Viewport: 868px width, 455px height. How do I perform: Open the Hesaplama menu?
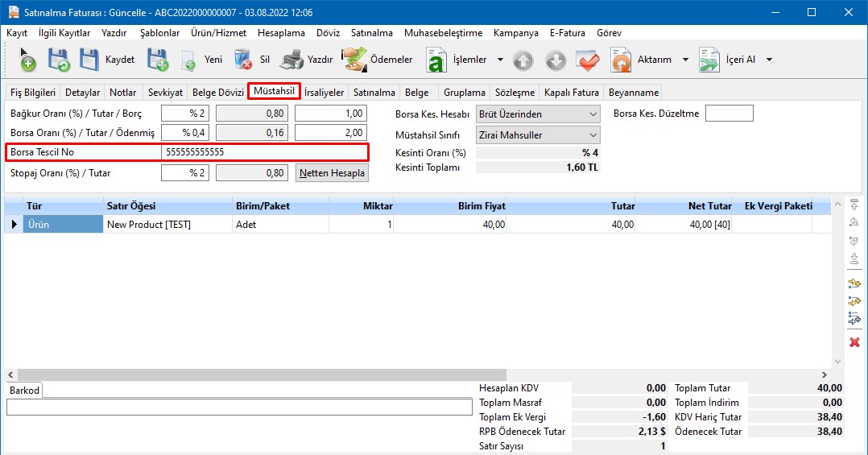pos(281,33)
